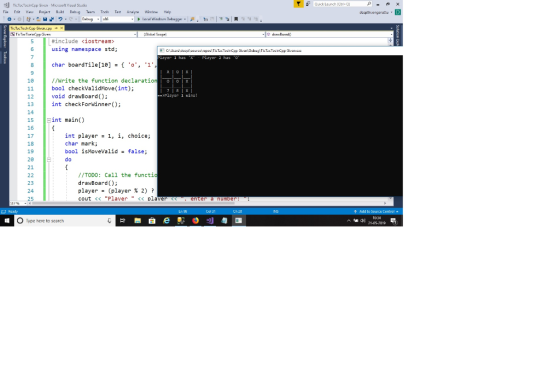Image resolution: width=560 pixels, height=373 pixels.
Task: Open File Explorer from the taskbar
Action: coord(138,221)
